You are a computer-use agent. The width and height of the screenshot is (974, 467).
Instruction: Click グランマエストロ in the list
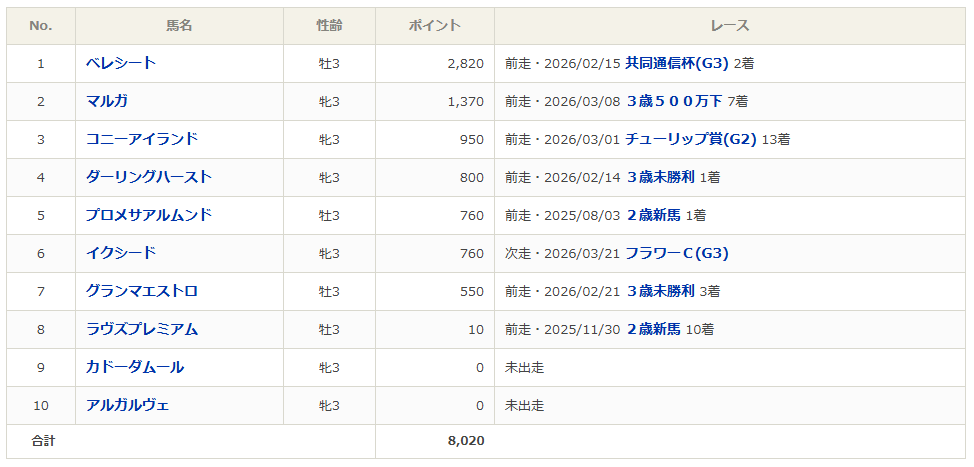[142, 291]
